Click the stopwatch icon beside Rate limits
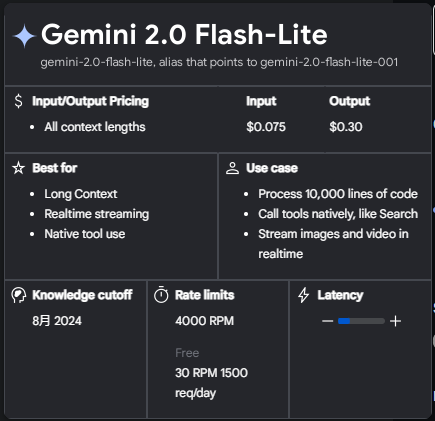435x421 pixels. coord(161,295)
